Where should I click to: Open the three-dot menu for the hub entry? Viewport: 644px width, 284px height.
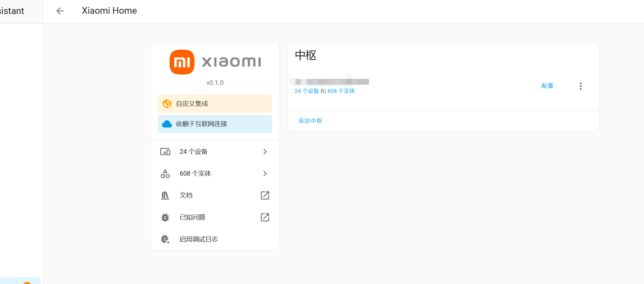pos(581,86)
